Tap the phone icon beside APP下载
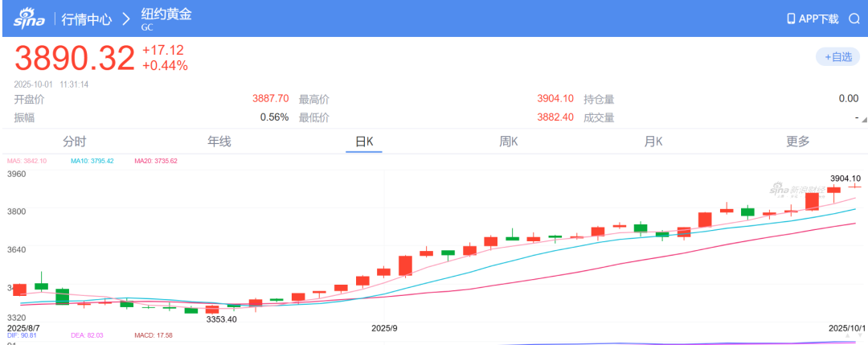This screenshot has width=868, height=345. pyautogui.click(x=790, y=18)
